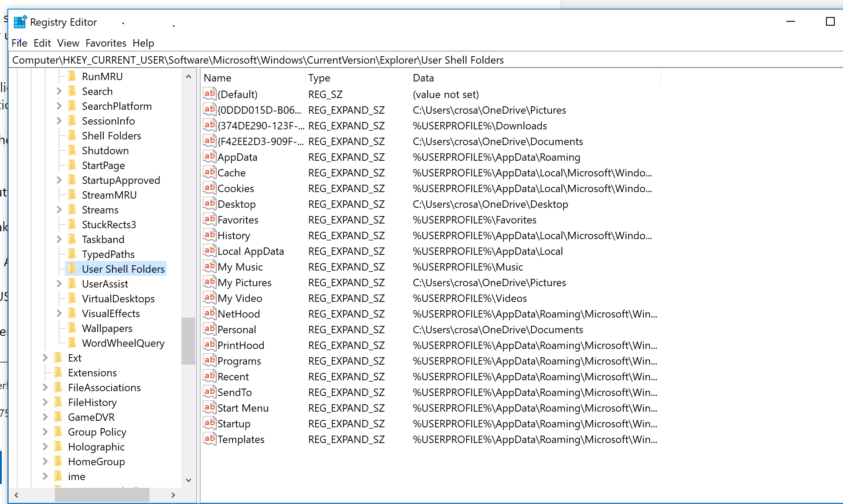Open the Favorites menu
This screenshot has width=843, height=504.
point(105,43)
